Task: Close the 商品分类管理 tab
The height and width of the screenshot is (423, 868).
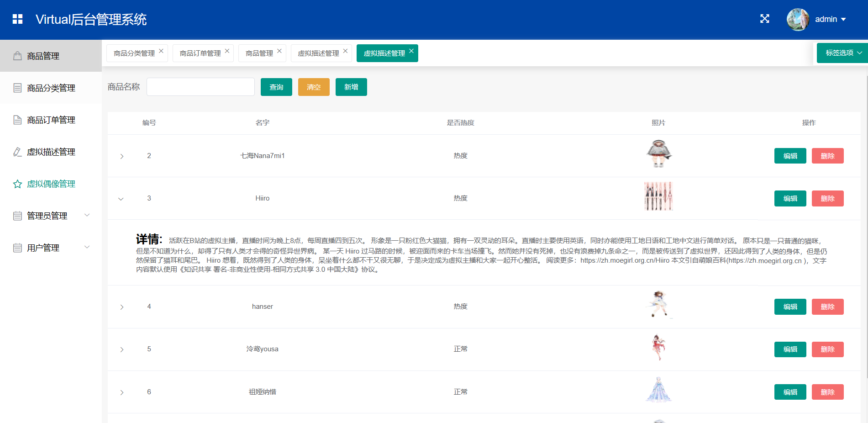Action: (161, 51)
